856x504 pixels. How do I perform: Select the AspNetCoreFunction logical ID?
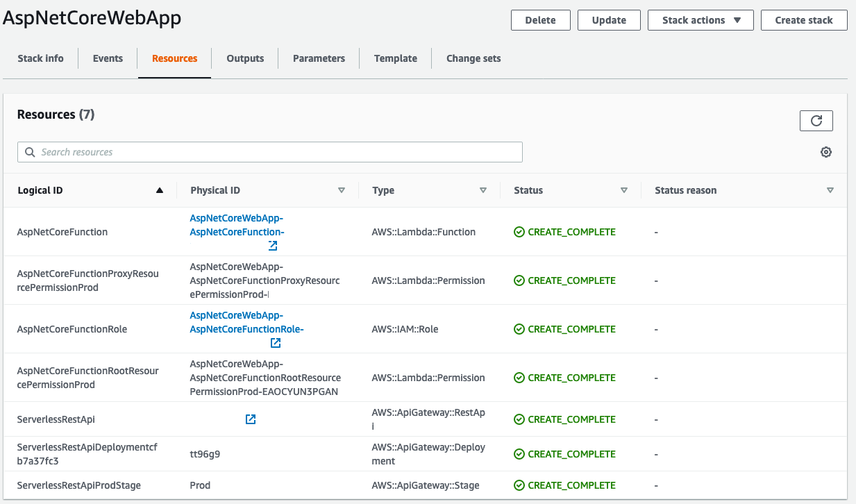tap(62, 232)
